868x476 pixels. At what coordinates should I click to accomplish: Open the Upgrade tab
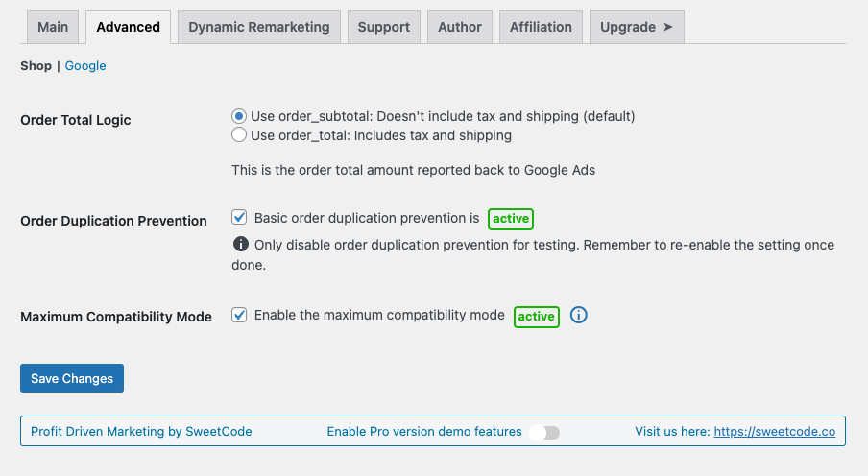pyautogui.click(x=637, y=27)
